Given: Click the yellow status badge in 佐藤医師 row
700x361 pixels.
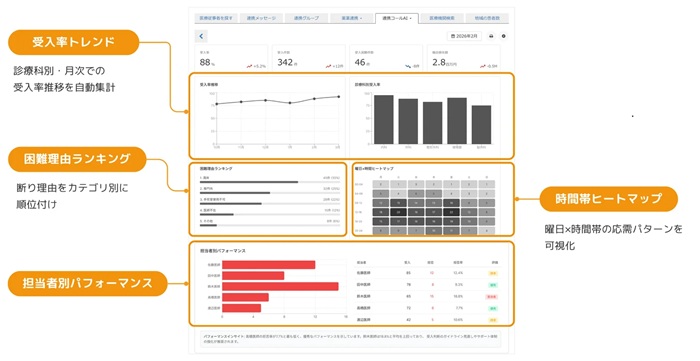Looking at the screenshot, I should click(x=493, y=273).
